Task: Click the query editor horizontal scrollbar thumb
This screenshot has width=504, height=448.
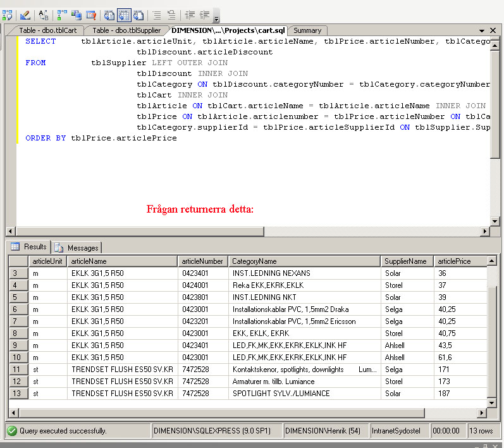Action: 140,231
